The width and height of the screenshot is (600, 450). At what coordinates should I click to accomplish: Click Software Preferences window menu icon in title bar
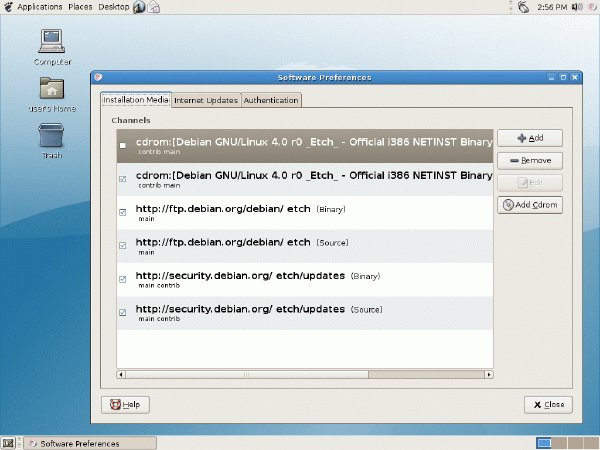point(98,77)
